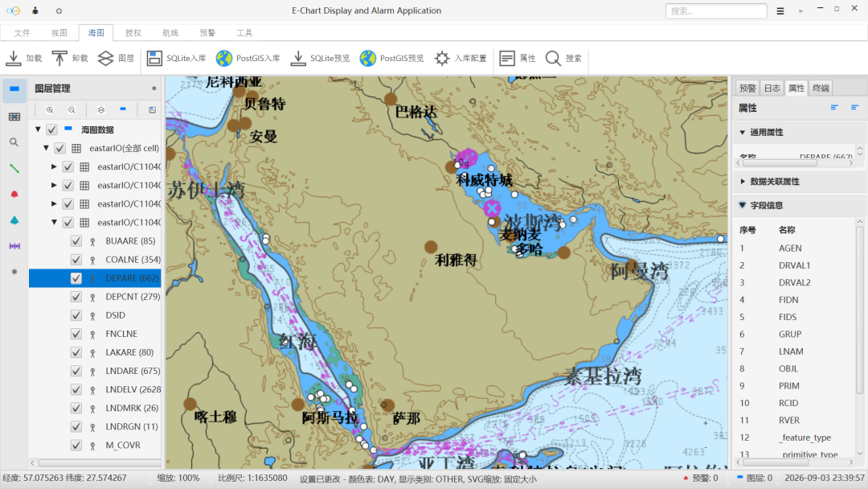Screen dimensions: 868x489
Task: Collapse the fourth eastarIO/C1104 cell
Action: [54, 223]
